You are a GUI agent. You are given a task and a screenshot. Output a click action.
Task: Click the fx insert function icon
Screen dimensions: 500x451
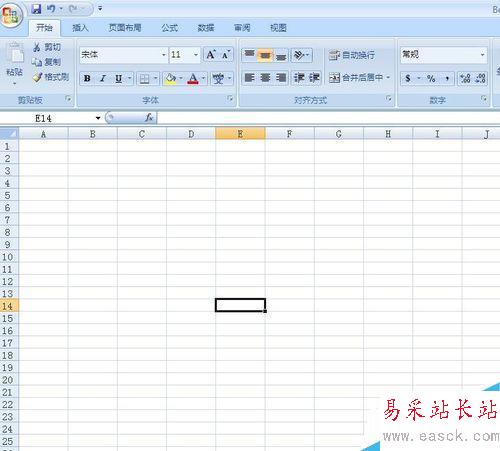pyautogui.click(x=149, y=118)
